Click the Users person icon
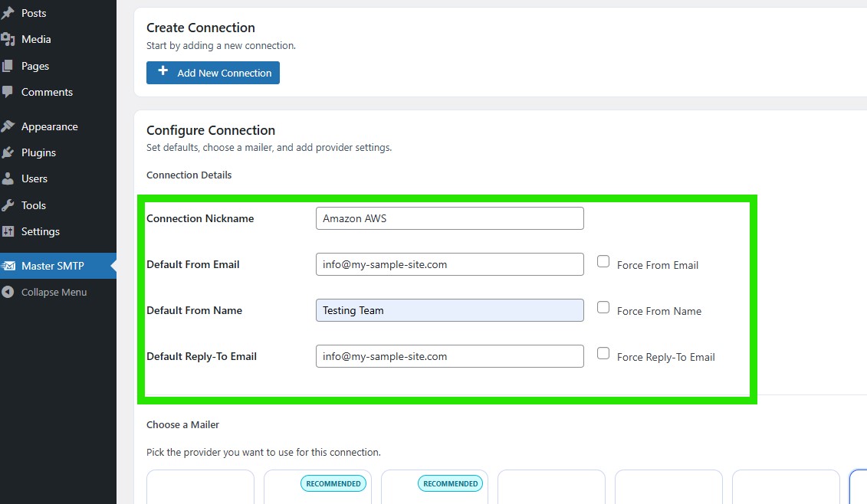This screenshot has height=504, width=867. click(8, 178)
